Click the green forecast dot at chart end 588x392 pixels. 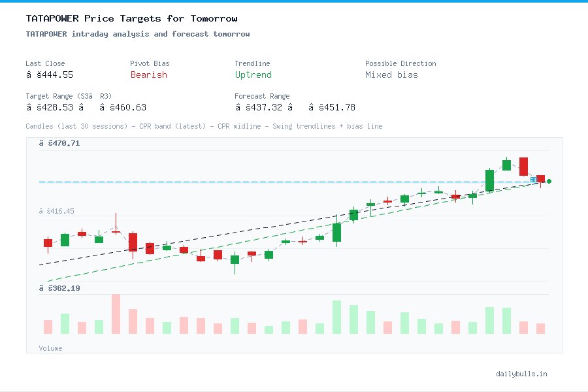549,181
